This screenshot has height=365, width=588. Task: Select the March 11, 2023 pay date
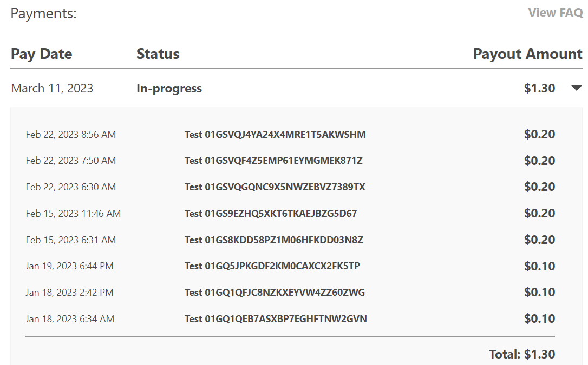52,88
